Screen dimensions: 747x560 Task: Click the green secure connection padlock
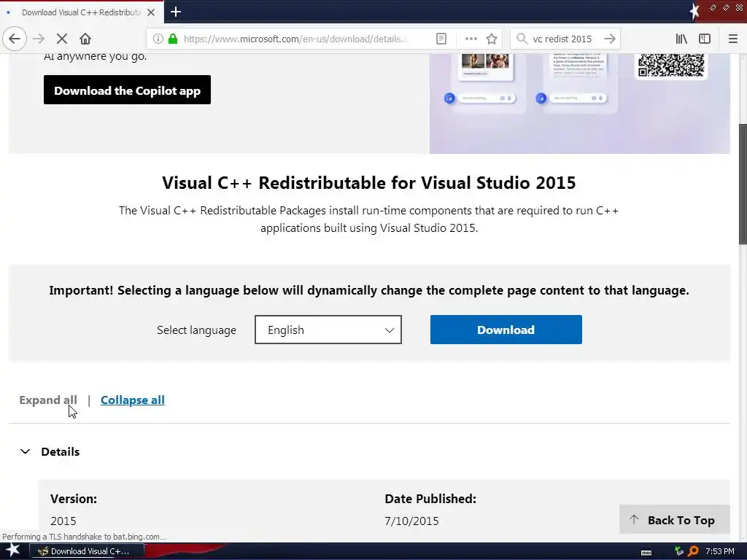(x=173, y=39)
